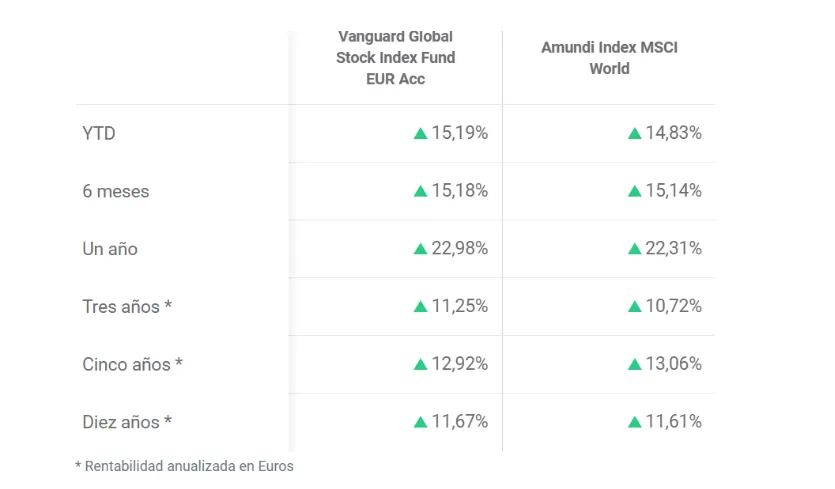This screenshot has width=835, height=489.
Task: Click the green triangle beside Amundi Diez años 11,61%
Action: coord(634,423)
